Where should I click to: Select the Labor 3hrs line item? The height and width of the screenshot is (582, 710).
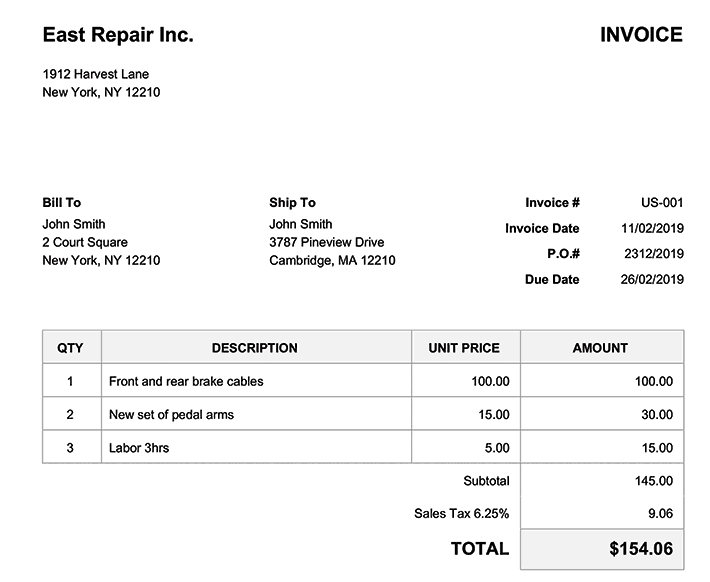(139, 448)
